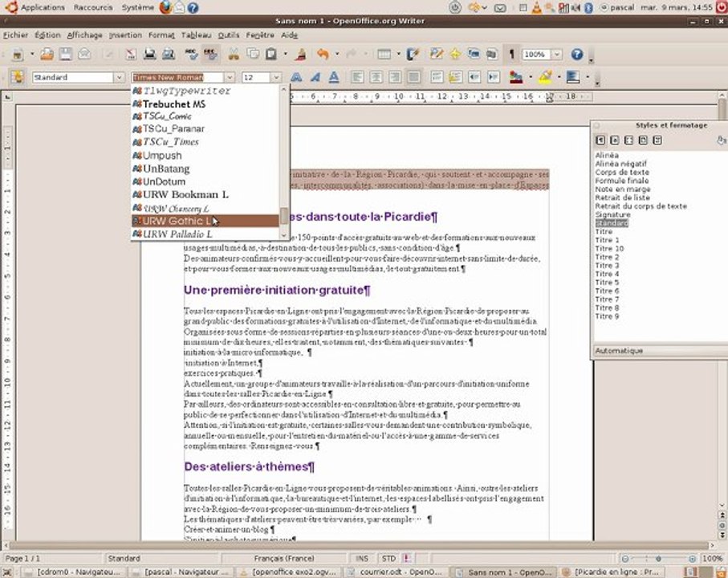Show character styles in Styles panel
The image size is (728, 578).
[615, 140]
